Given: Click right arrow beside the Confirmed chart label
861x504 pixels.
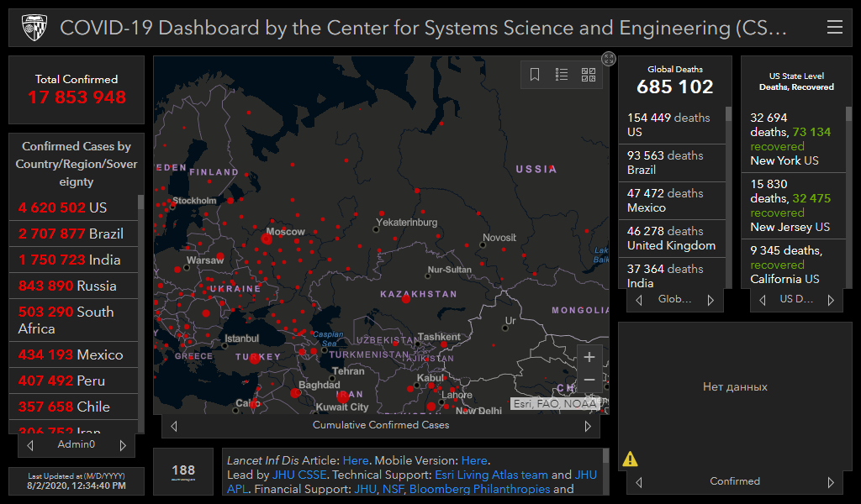Looking at the screenshot, I should (831, 482).
